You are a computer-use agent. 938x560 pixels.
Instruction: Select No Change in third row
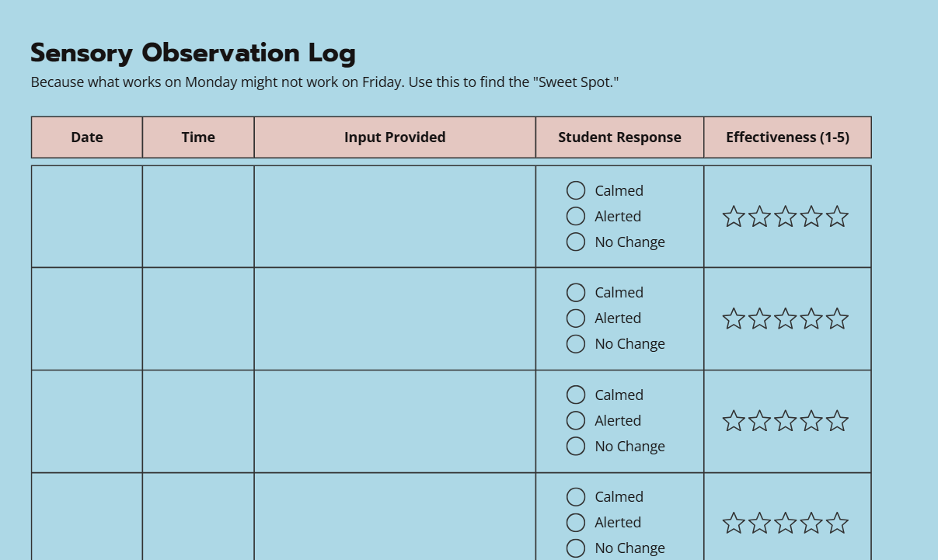pos(576,446)
